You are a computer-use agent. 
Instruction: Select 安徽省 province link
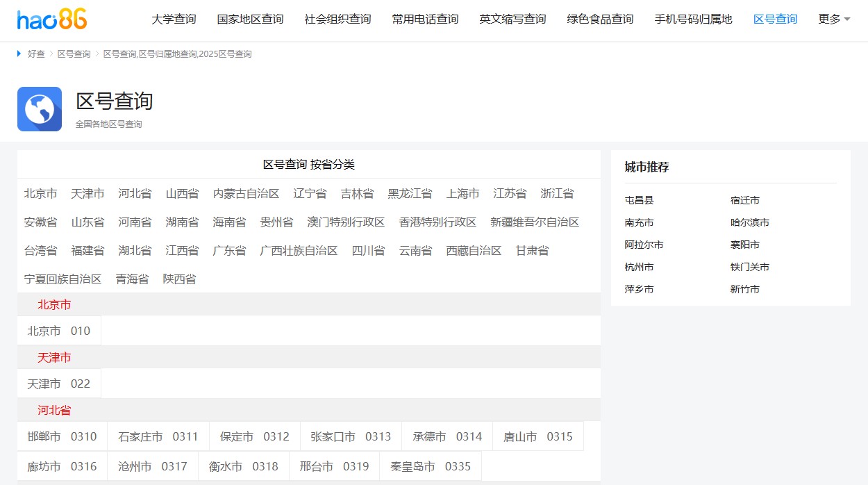click(40, 222)
